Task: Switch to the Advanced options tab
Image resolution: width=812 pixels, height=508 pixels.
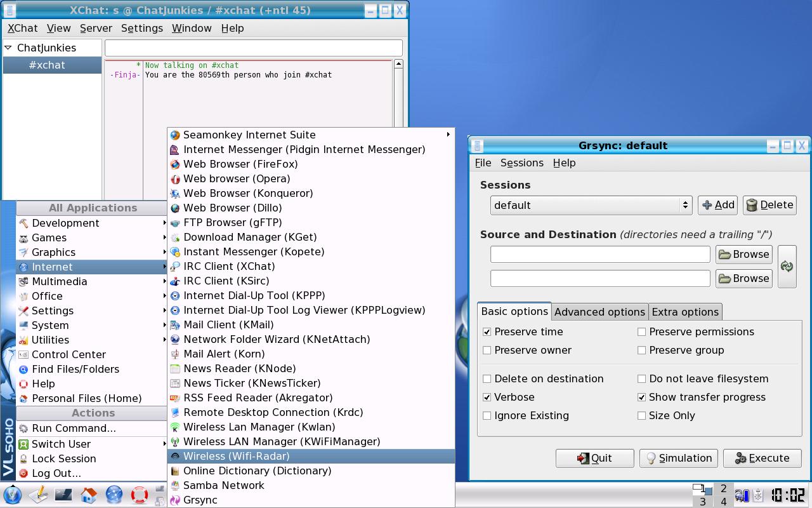Action: coord(599,312)
